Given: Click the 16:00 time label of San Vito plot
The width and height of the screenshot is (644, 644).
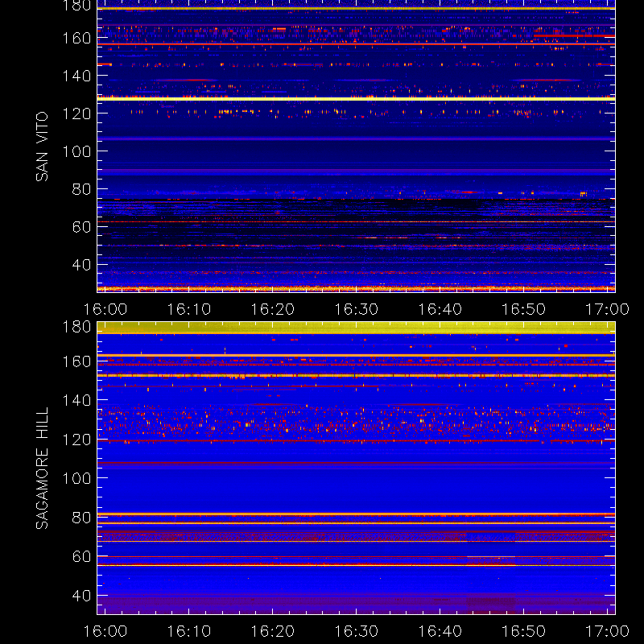Looking at the screenshot, I should 105,309.
